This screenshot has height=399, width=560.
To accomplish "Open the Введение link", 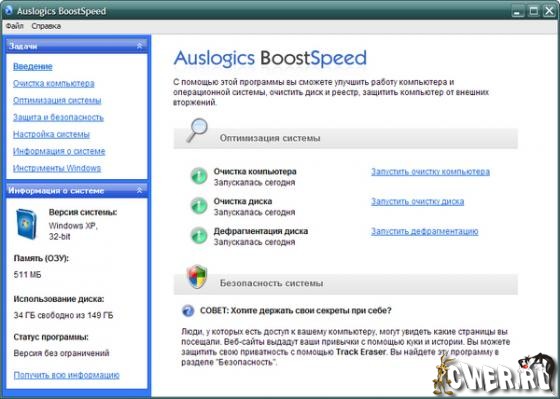I will (33, 66).
